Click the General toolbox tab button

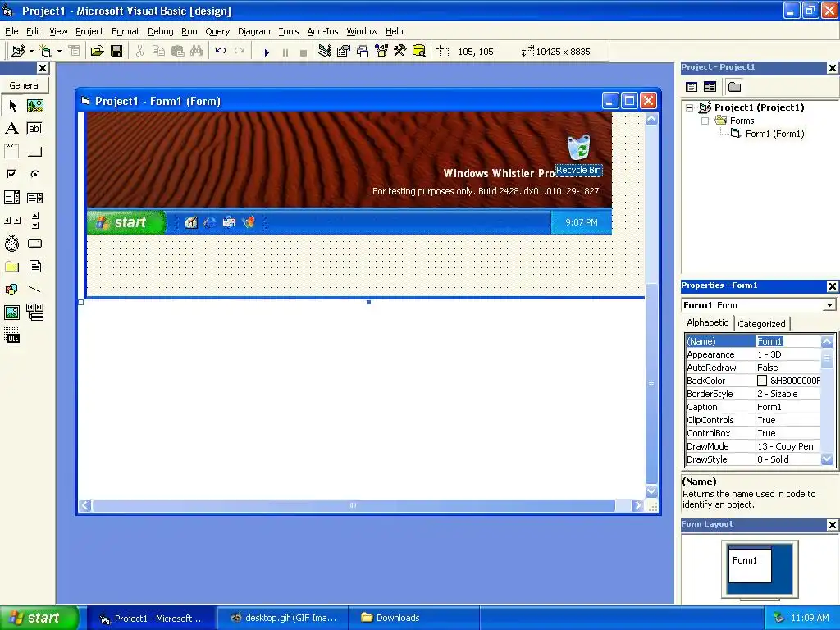point(25,85)
